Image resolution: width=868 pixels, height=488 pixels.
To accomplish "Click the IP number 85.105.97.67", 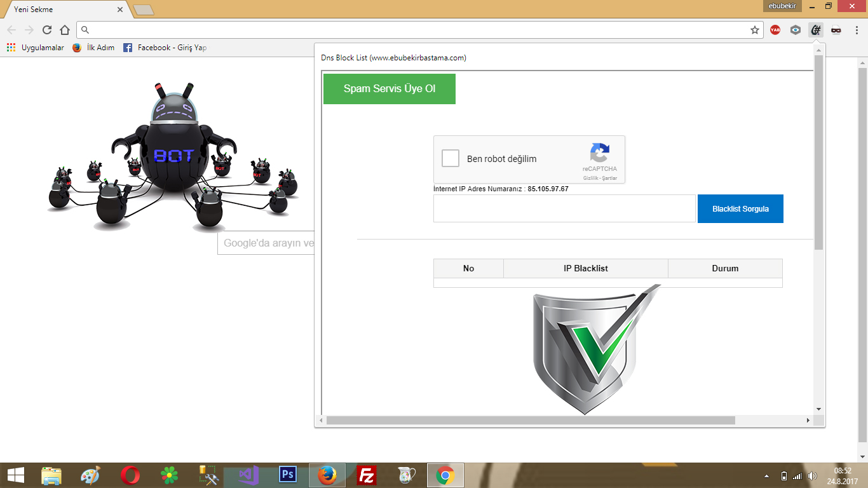I will 548,189.
